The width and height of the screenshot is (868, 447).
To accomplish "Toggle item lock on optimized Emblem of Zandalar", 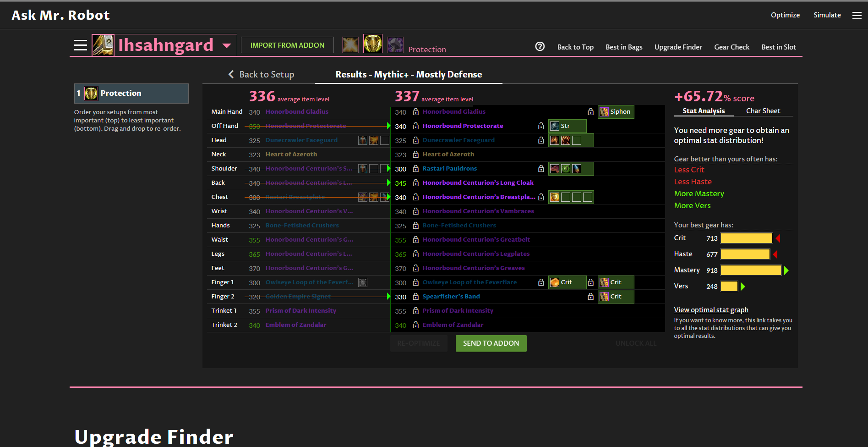I will 415,325.
